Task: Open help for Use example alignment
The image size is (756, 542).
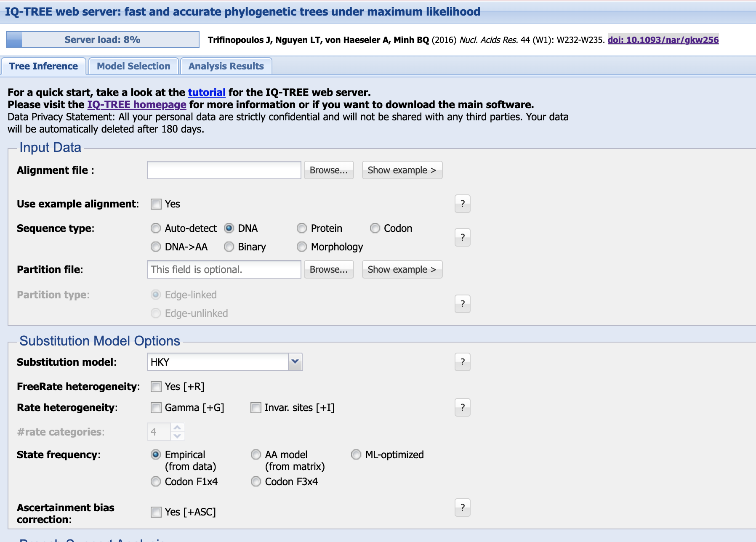Action: point(462,204)
